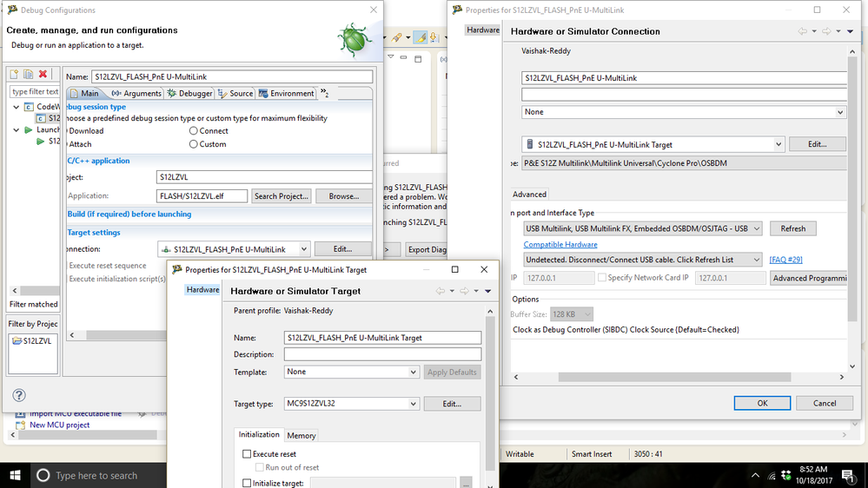Open the Template dropdown in Target dialog
Viewport: 868px width, 488px height.
click(413, 372)
